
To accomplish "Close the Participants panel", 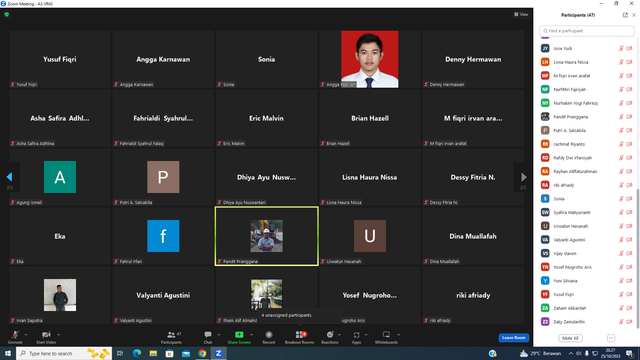I will click(x=634, y=15).
